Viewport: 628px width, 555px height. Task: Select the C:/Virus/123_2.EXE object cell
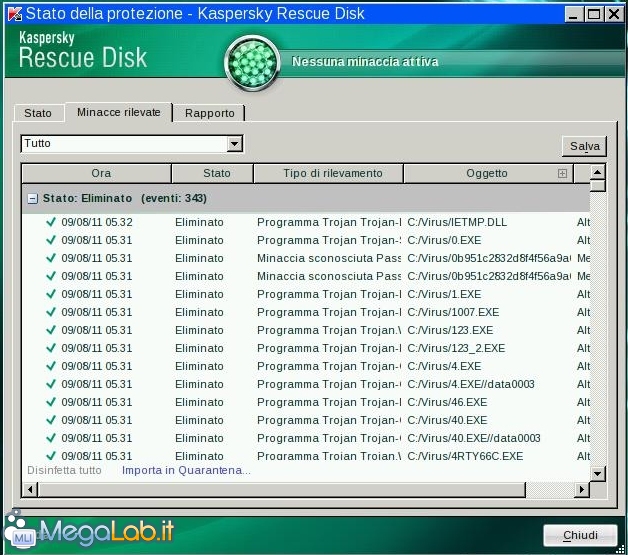coord(456,348)
